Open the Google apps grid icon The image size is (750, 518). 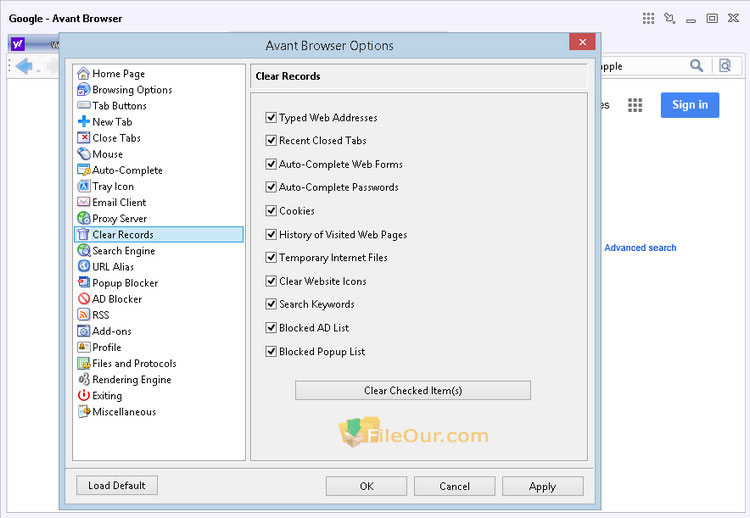[634, 105]
